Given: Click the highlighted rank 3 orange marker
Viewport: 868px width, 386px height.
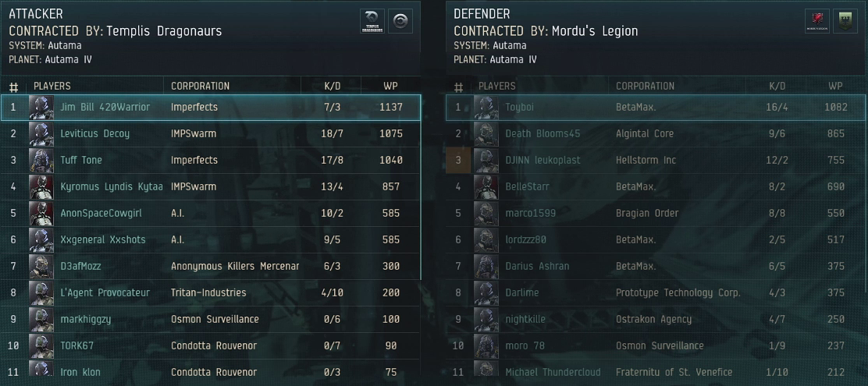Looking at the screenshot, I should 457,161.
